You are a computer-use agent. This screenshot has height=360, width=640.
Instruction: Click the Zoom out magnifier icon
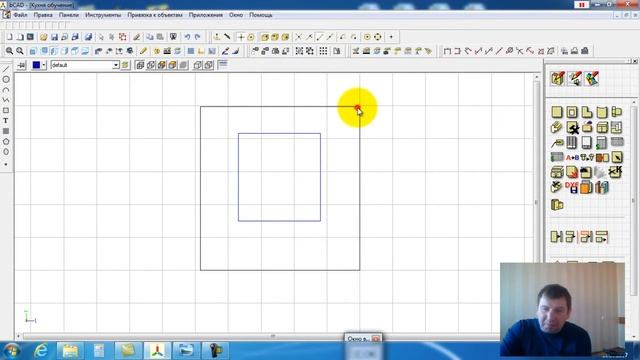(19, 51)
